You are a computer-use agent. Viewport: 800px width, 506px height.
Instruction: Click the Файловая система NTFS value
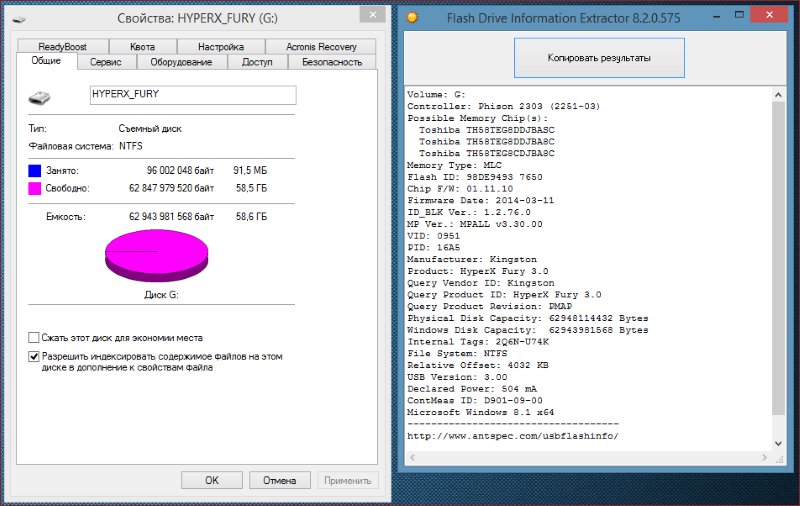pos(131,146)
